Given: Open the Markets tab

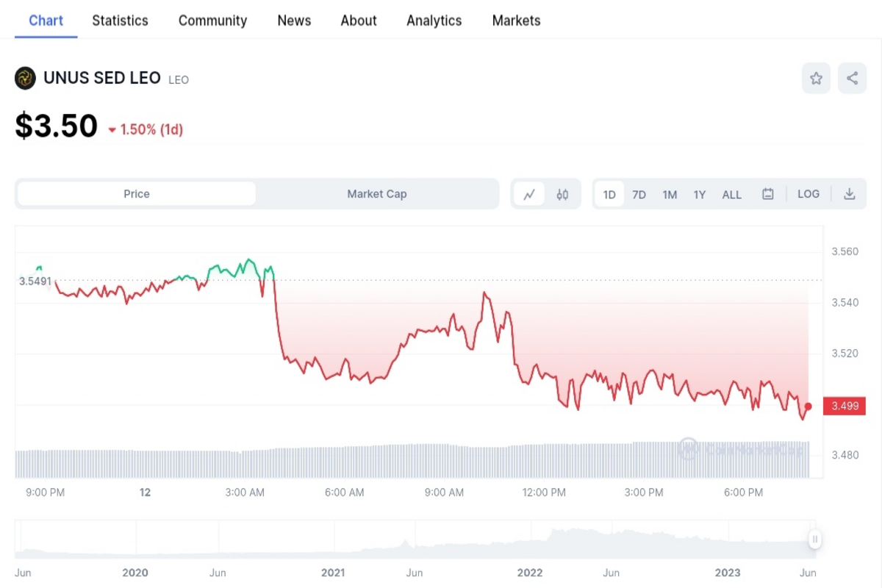Looking at the screenshot, I should tap(517, 21).
